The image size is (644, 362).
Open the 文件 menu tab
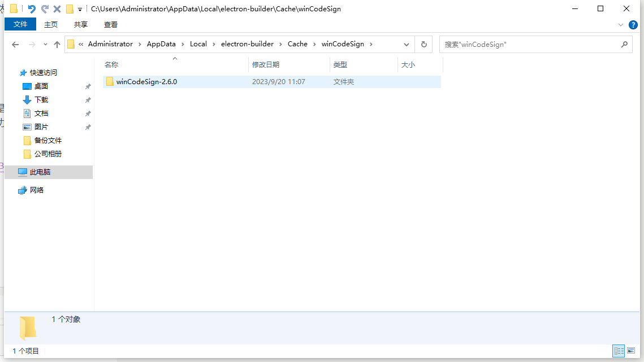[x=20, y=24]
